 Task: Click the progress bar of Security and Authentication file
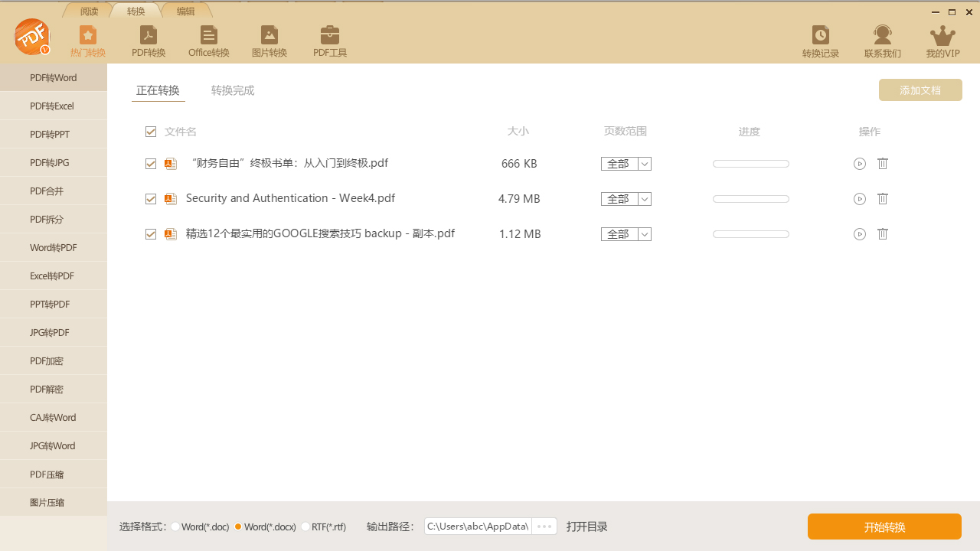pos(751,199)
